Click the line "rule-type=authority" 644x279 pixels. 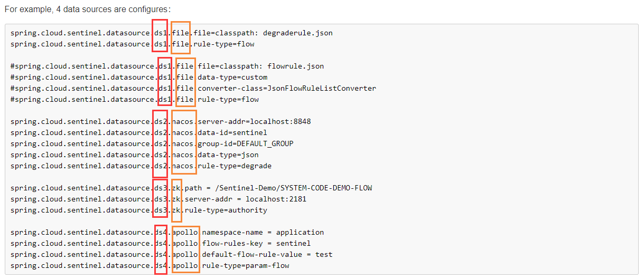pyautogui.click(x=138, y=210)
